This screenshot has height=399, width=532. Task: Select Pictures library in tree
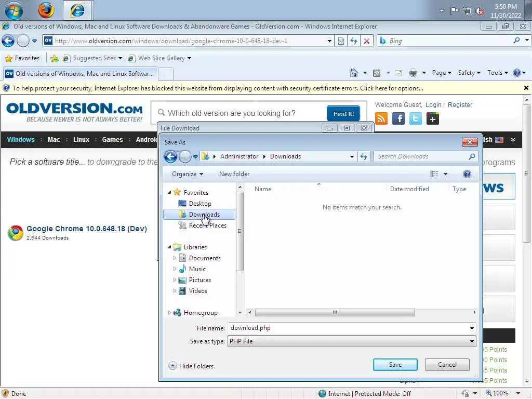tap(199, 280)
